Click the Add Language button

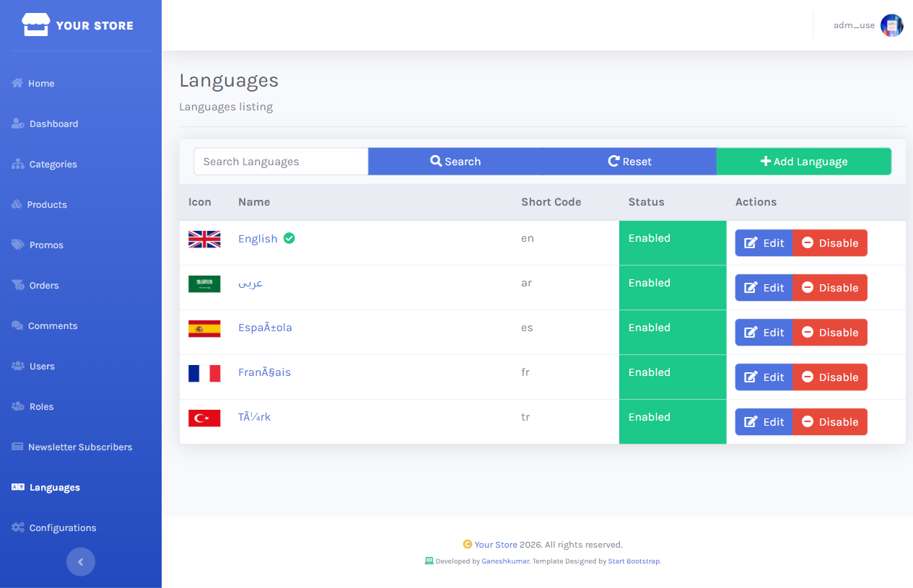804,162
